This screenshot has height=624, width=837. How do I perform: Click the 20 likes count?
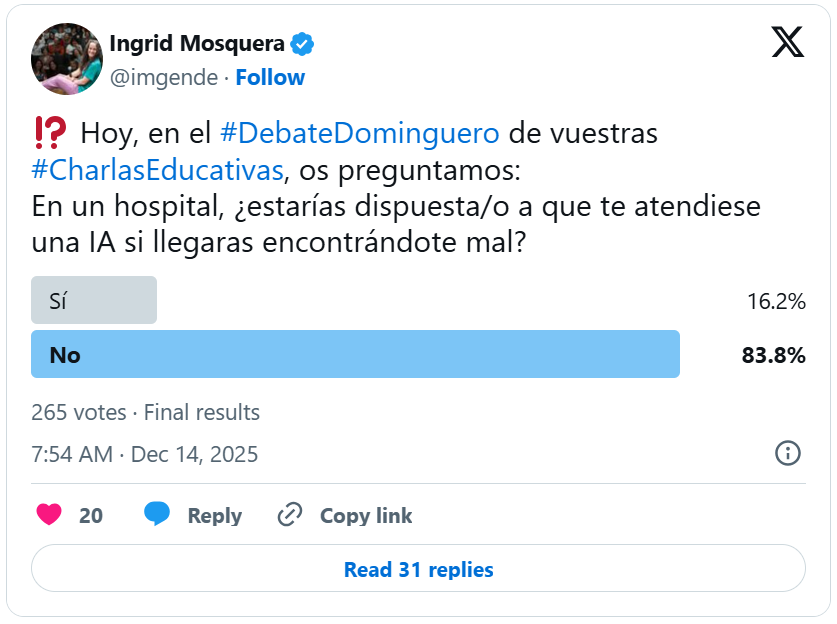coord(91,516)
